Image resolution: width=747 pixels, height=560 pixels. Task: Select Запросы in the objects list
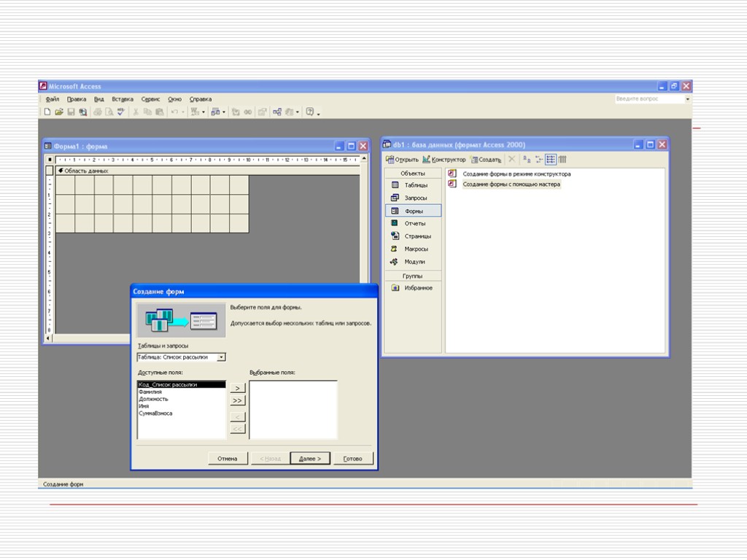coord(413,198)
